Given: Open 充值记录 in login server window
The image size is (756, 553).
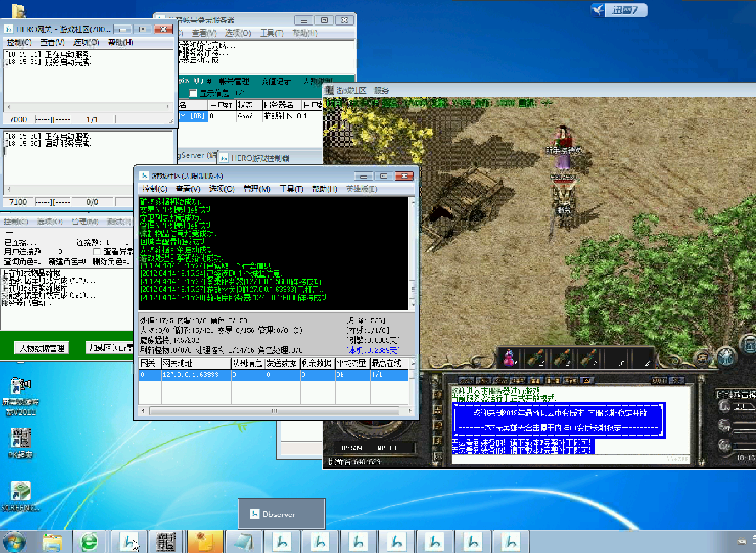Looking at the screenshot, I should (276, 82).
